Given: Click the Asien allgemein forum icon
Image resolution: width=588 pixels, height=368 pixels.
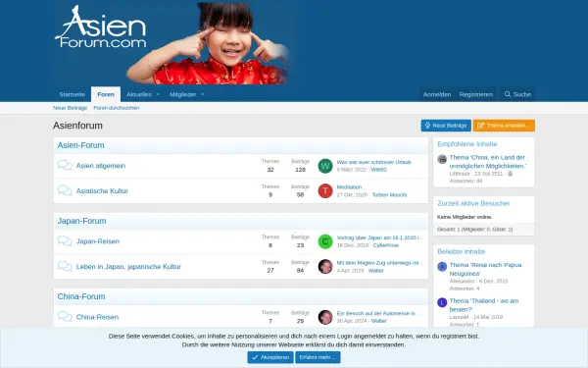Looking at the screenshot, I should (65, 166).
